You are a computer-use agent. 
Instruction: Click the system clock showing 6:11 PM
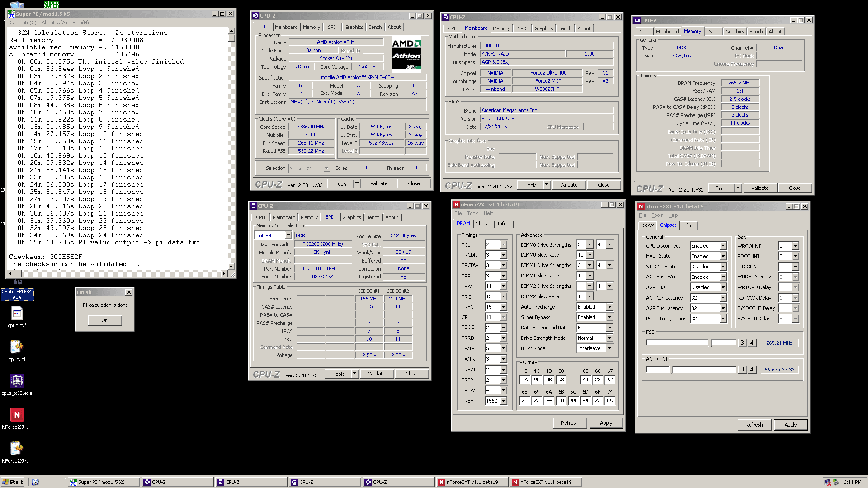tap(852, 482)
